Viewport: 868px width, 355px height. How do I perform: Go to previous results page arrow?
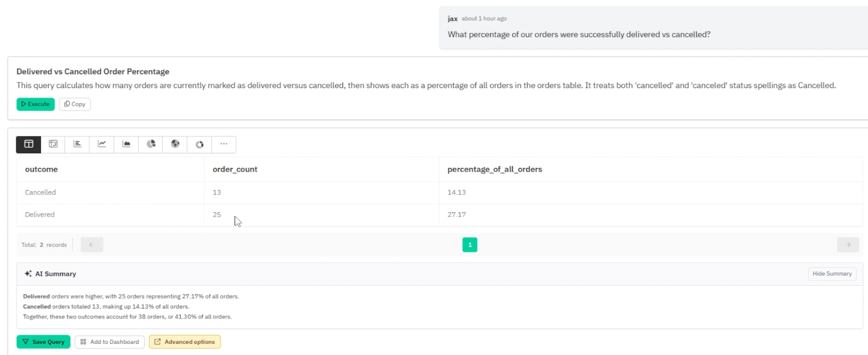coord(92,244)
